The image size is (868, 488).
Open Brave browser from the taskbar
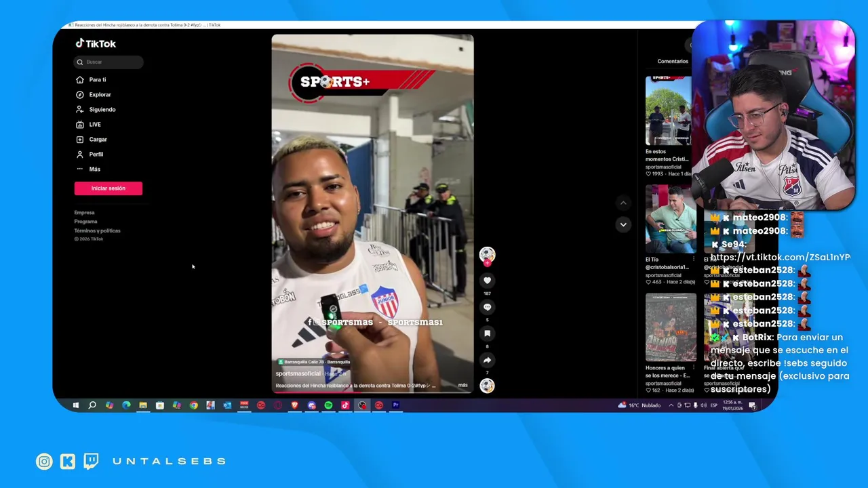[x=294, y=405]
